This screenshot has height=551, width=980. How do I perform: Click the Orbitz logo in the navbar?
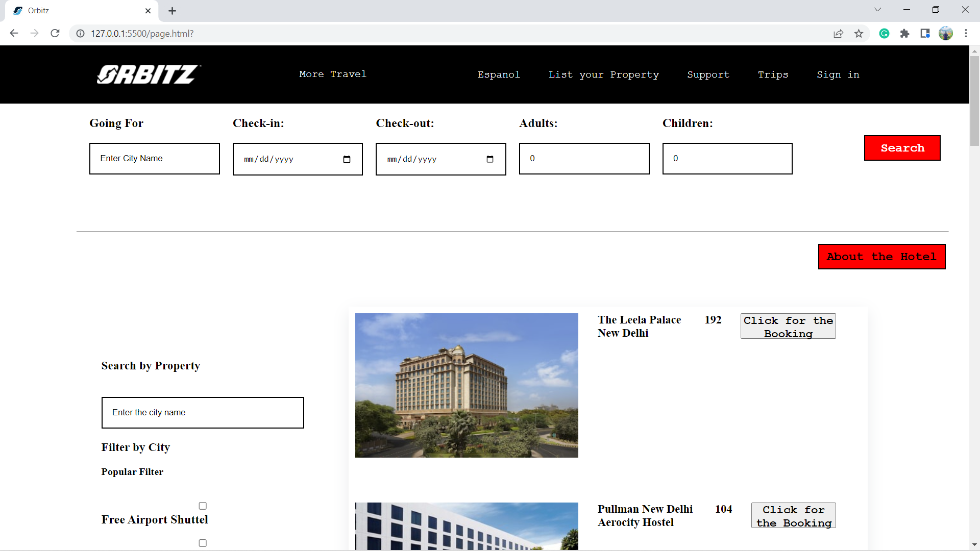(x=148, y=74)
